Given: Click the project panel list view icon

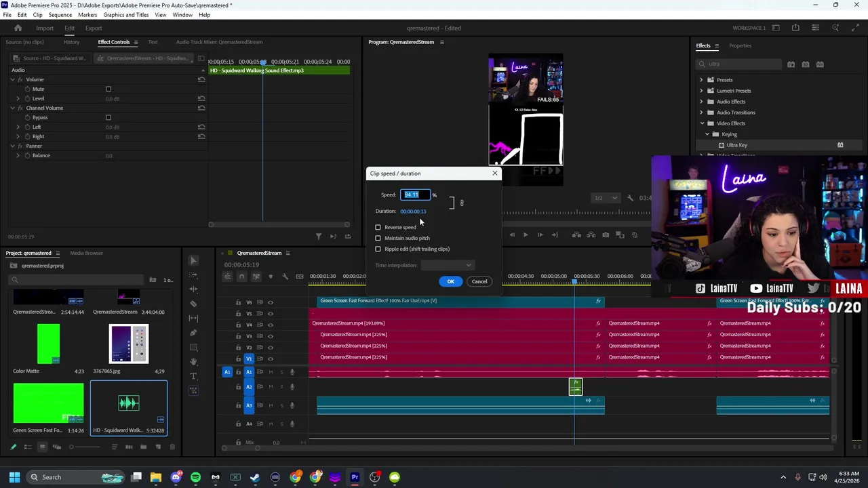Looking at the screenshot, I should 28,447.
